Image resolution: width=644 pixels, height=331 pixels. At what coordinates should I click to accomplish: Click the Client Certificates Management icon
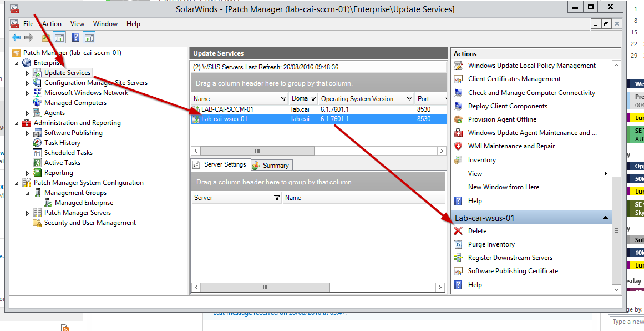[x=458, y=79]
